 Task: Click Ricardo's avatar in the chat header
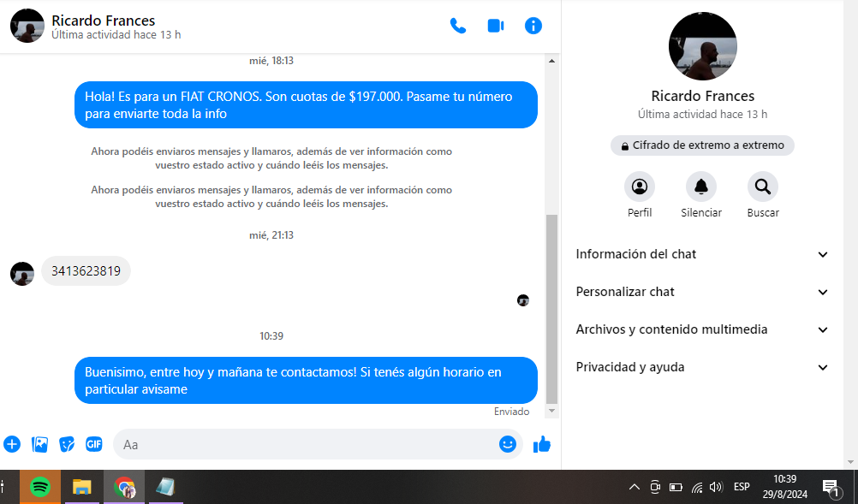[27, 26]
